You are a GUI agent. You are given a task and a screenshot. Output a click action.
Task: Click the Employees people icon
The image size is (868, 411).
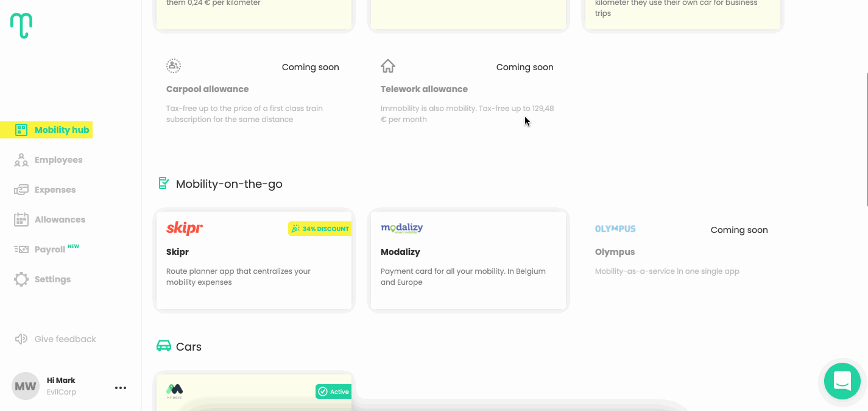pyautogui.click(x=21, y=160)
